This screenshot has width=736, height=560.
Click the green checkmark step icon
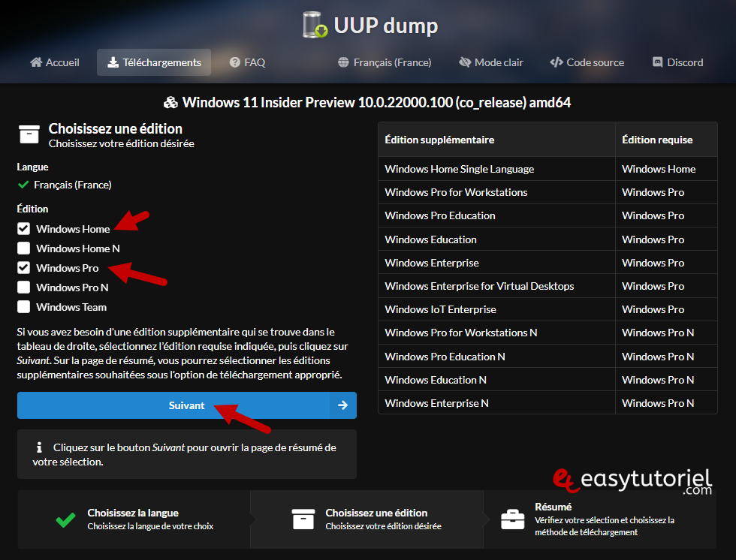pos(65,519)
